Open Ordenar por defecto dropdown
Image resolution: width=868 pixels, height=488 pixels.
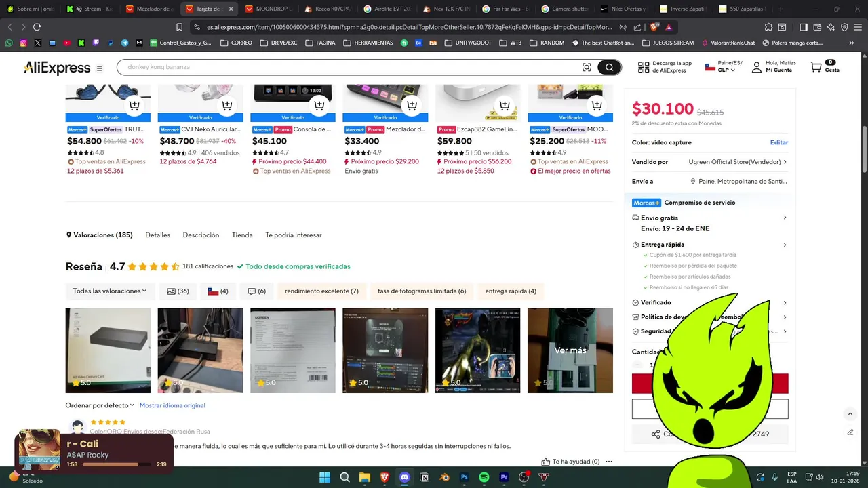100,405
